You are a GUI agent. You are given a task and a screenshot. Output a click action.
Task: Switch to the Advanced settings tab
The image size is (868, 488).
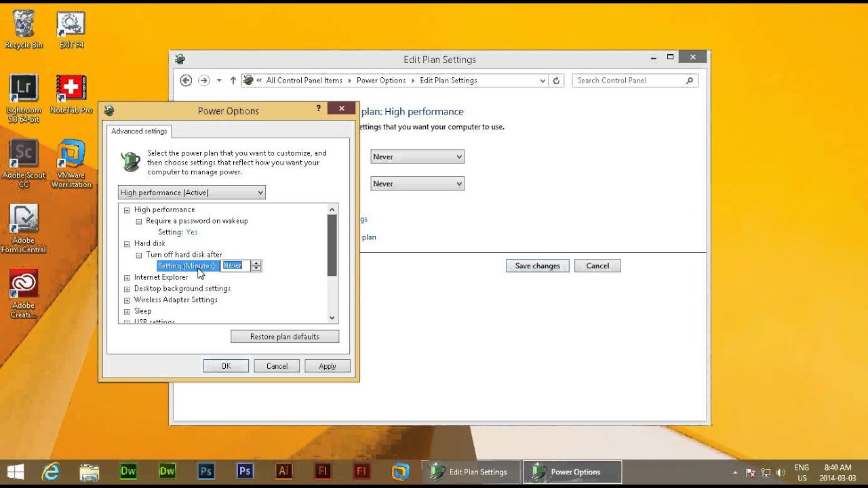[x=139, y=131]
